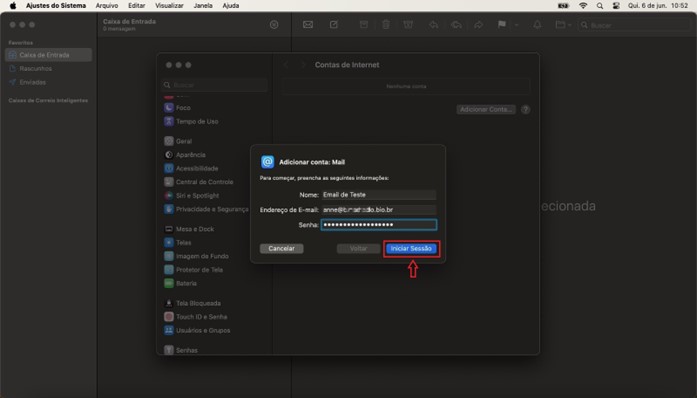Click Get Mail envelope icon
Viewport: 697px width, 398px height.
(x=308, y=25)
